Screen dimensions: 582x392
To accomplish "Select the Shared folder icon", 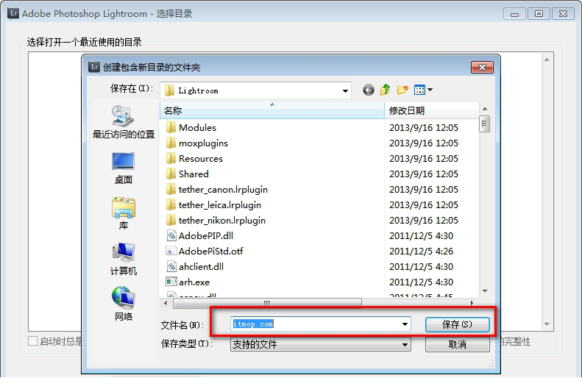I will [171, 174].
